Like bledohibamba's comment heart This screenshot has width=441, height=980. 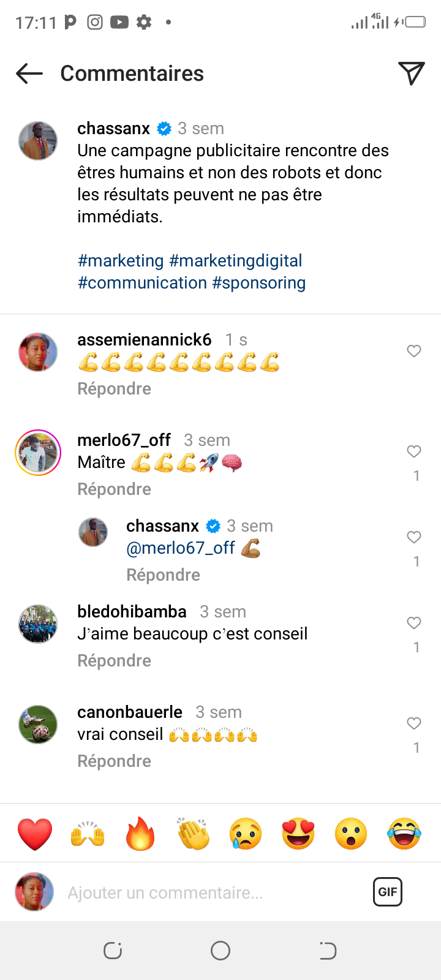tap(414, 623)
